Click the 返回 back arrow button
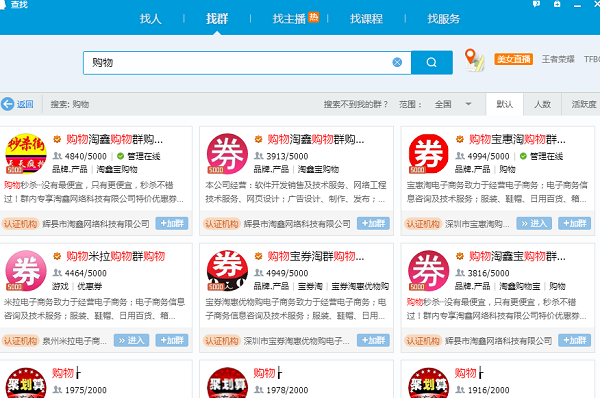This screenshot has height=398, width=600. tap(17, 104)
